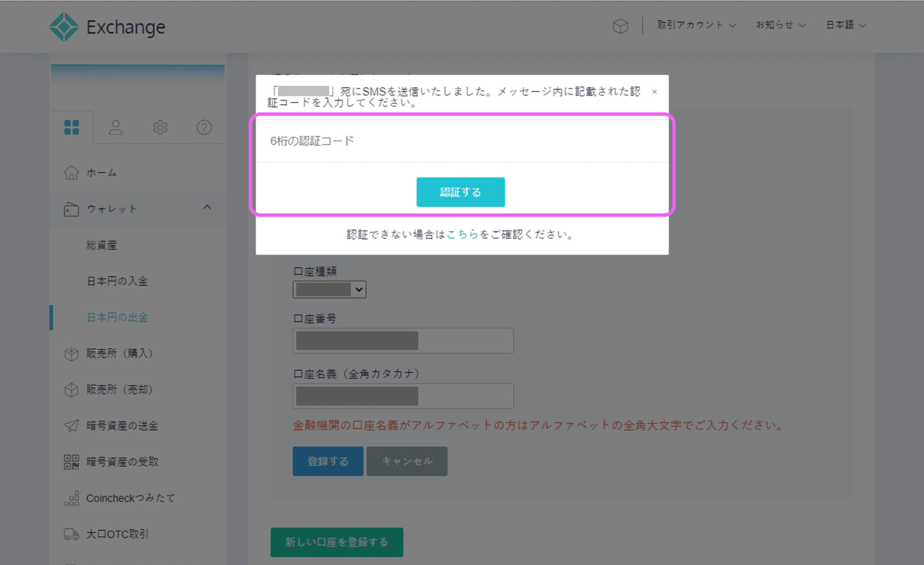
Task: Click the 6桁の認証コード input field
Action: pyautogui.click(x=460, y=140)
